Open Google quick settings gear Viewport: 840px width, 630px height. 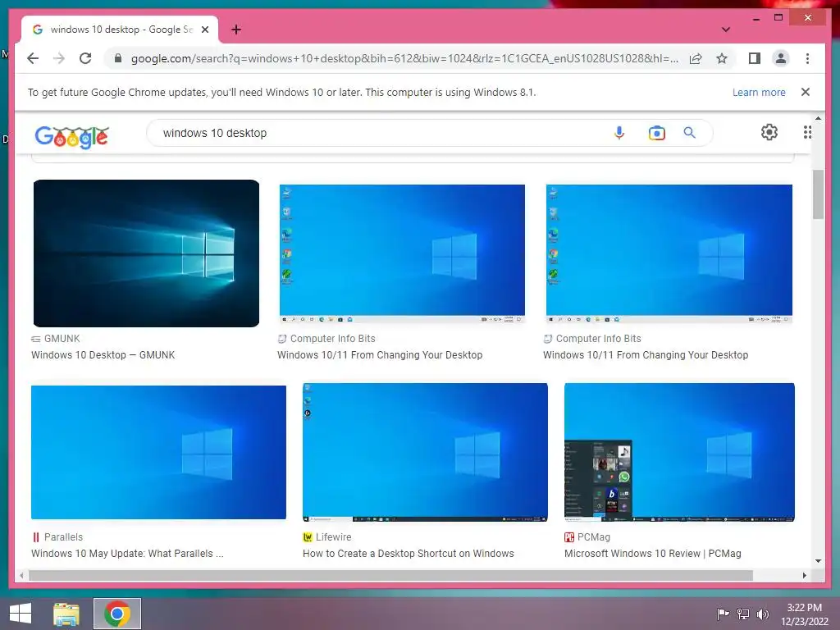click(x=769, y=132)
